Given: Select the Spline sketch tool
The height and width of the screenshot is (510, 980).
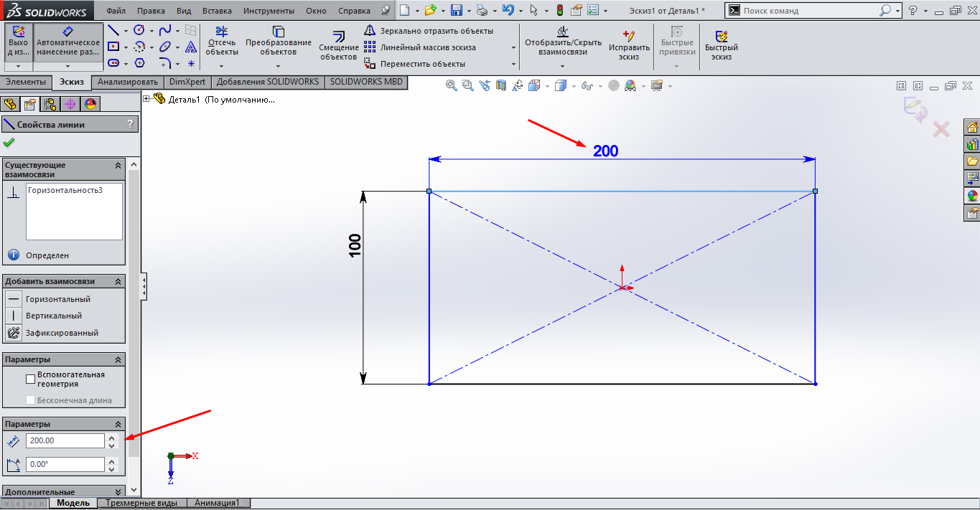Looking at the screenshot, I should coord(165,30).
